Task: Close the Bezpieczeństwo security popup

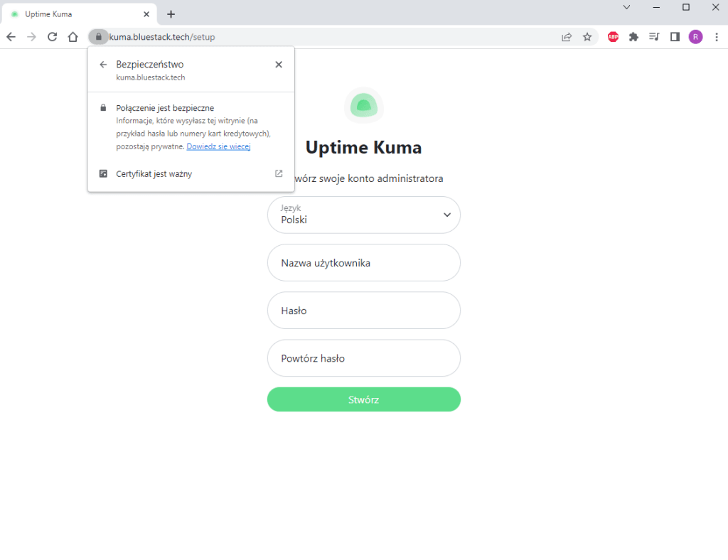Action: (x=279, y=65)
